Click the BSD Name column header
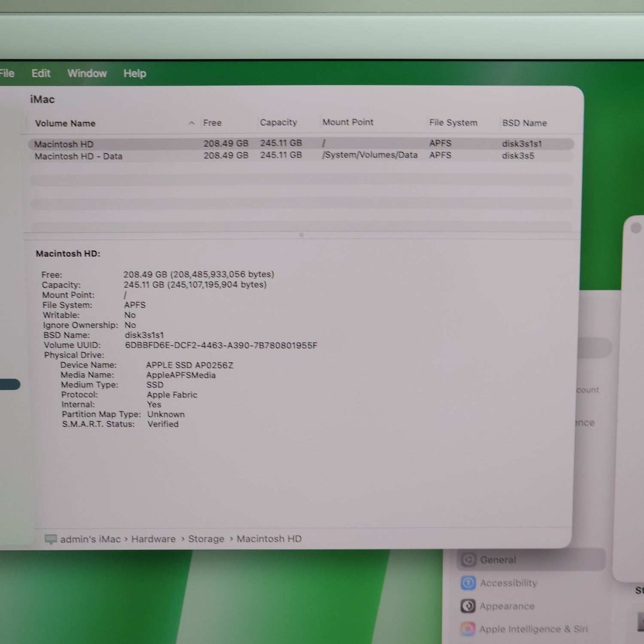 [524, 123]
